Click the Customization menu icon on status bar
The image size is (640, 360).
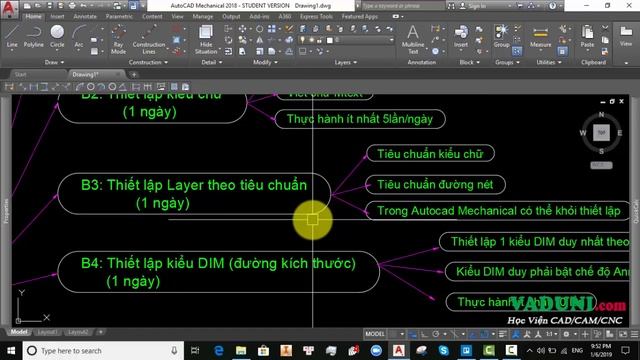(x=634, y=334)
